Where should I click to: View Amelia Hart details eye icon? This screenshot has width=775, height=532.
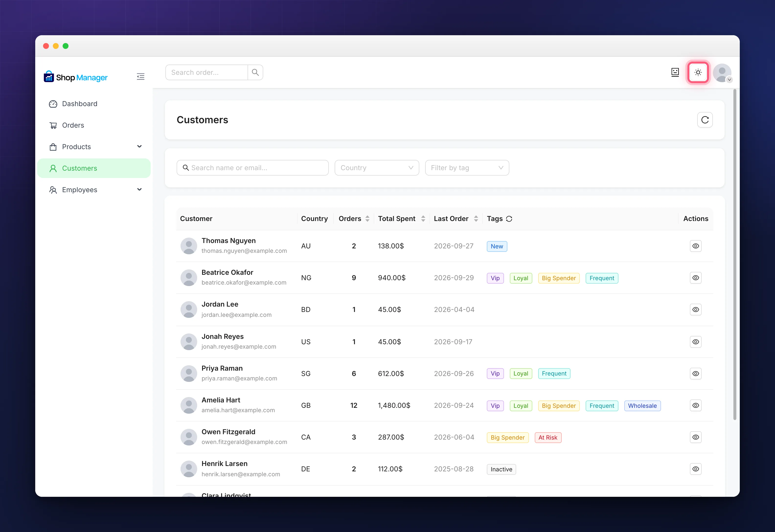coord(695,405)
